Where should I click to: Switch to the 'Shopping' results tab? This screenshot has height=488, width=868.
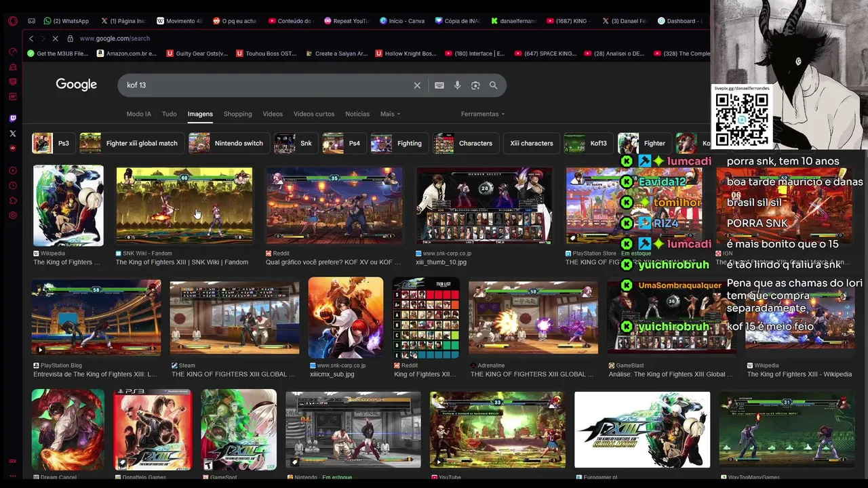point(237,114)
